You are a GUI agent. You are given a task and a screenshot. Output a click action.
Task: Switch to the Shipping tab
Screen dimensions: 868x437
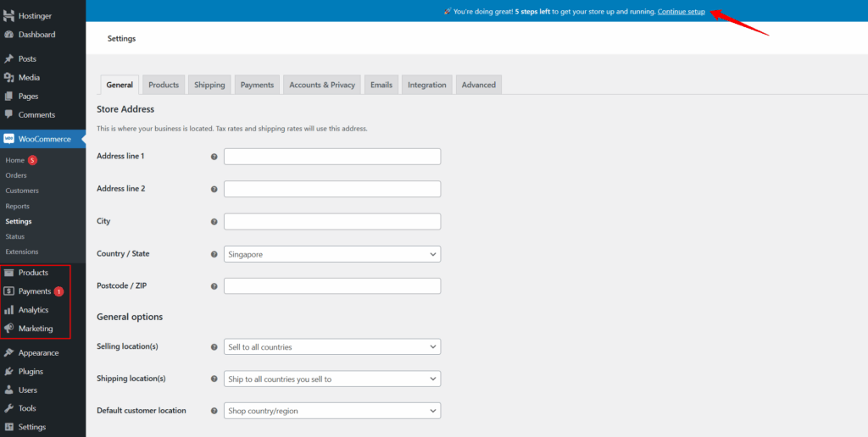[x=209, y=85]
